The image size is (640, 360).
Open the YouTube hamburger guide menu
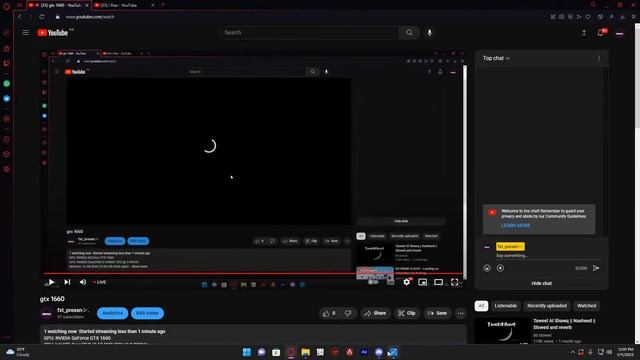pyautogui.click(x=26, y=33)
